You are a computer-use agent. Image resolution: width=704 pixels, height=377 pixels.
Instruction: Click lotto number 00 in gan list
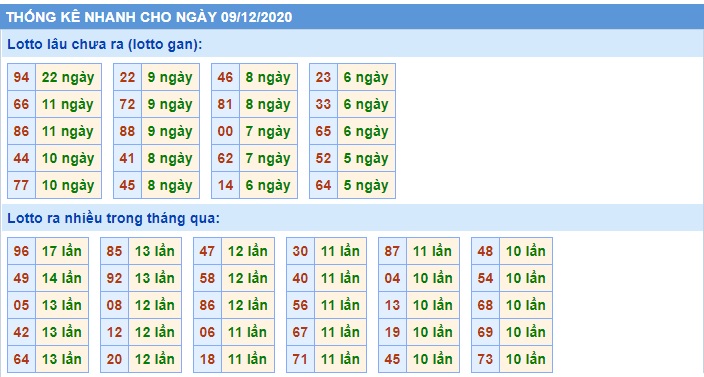pyautogui.click(x=225, y=131)
